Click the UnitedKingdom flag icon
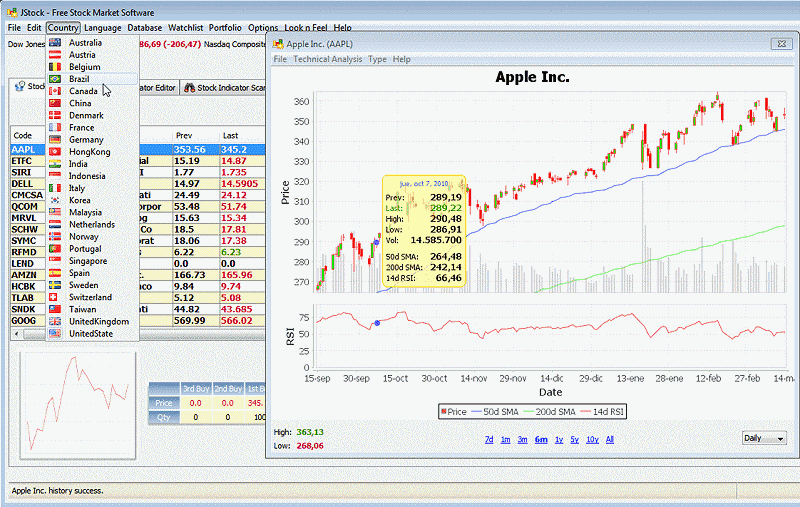 point(55,321)
